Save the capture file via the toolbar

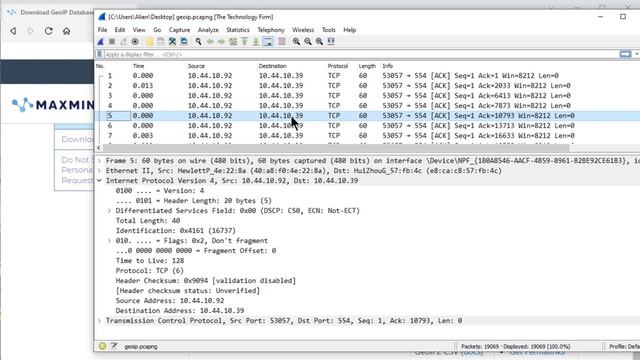[x=161, y=42]
